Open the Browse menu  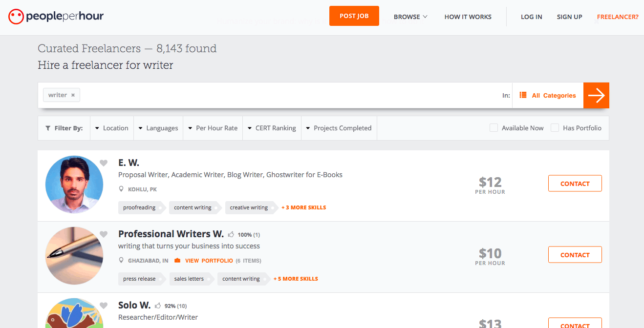[x=410, y=17]
